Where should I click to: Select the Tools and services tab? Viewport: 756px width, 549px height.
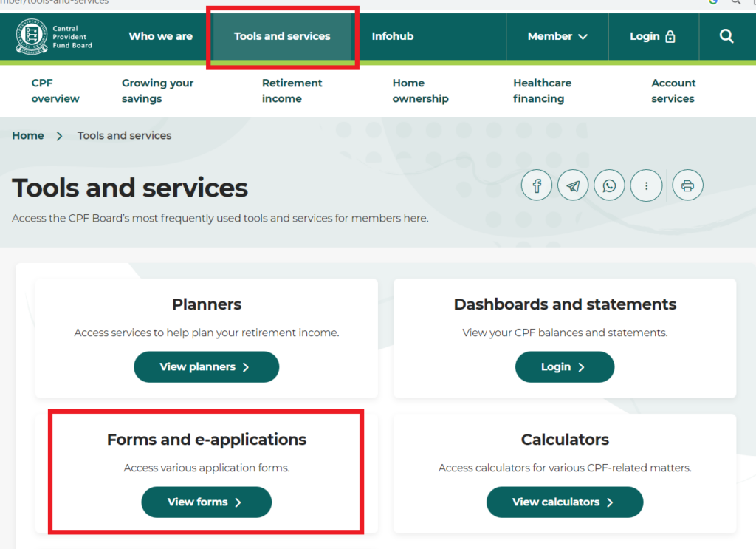(282, 35)
